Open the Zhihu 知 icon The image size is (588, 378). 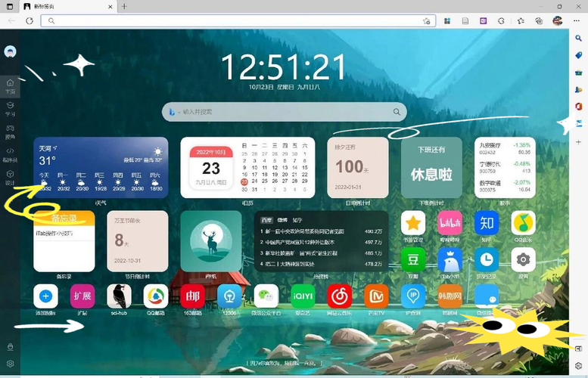tap(486, 223)
